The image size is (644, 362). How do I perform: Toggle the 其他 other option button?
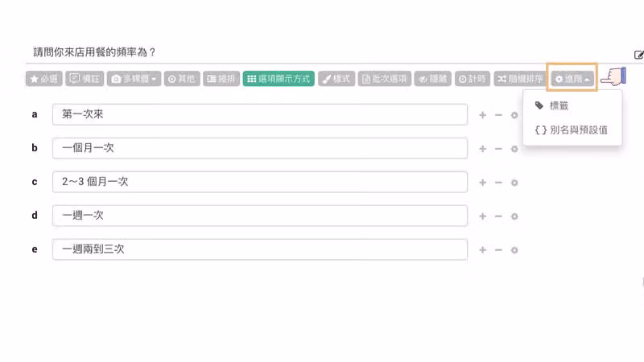pyautogui.click(x=182, y=79)
